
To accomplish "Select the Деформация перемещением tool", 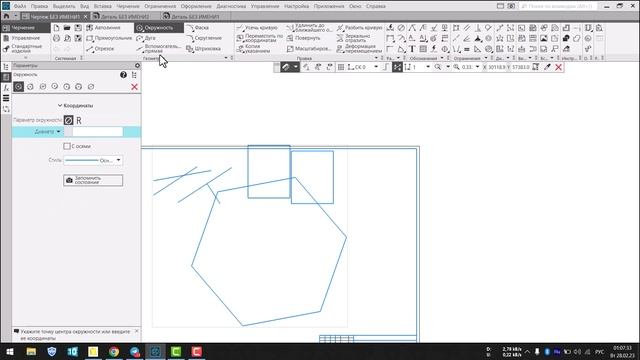I will (359, 49).
